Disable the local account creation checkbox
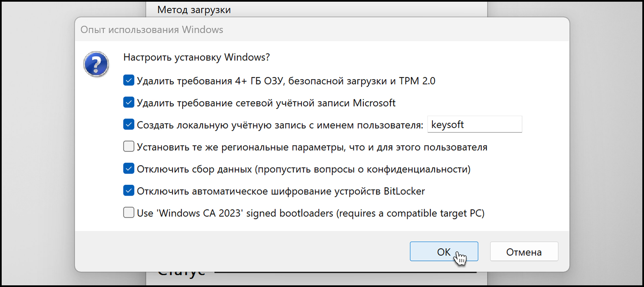This screenshot has width=644, height=287. [x=129, y=125]
